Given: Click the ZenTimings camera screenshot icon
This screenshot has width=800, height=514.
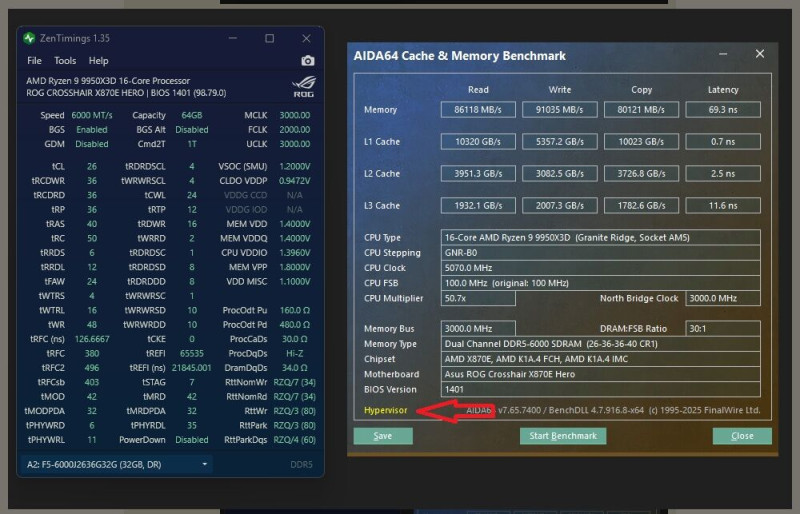Looking at the screenshot, I should coord(308,61).
